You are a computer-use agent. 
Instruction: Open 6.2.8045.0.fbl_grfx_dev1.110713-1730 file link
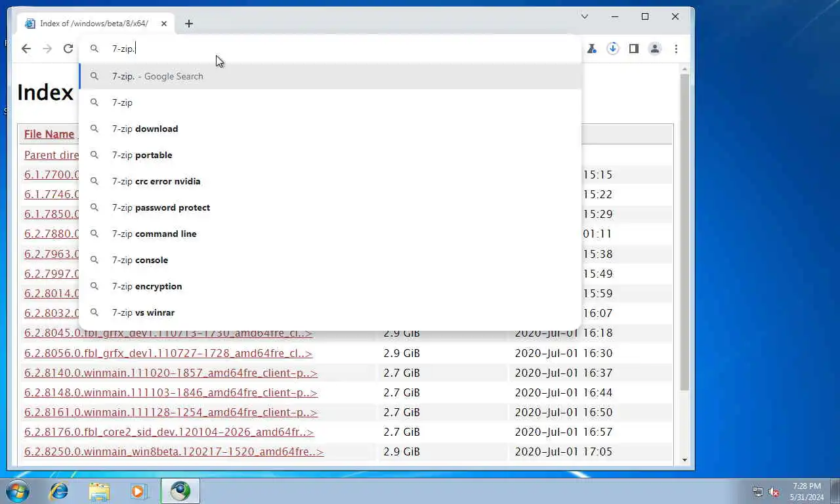coord(168,333)
